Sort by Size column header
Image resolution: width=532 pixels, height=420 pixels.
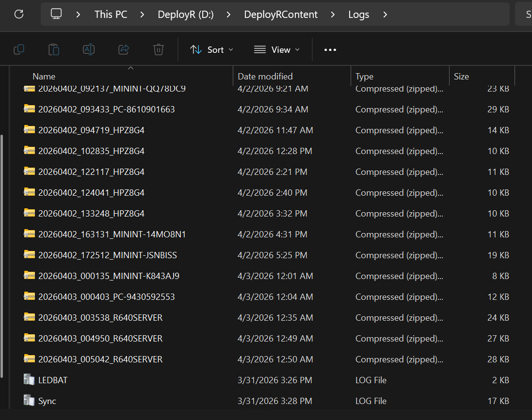pyautogui.click(x=461, y=77)
